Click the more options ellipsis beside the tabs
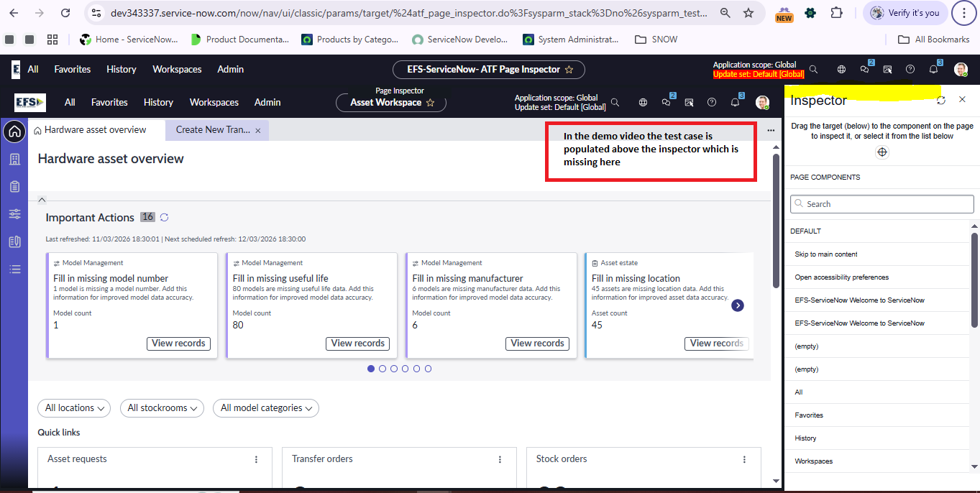 coord(771,130)
